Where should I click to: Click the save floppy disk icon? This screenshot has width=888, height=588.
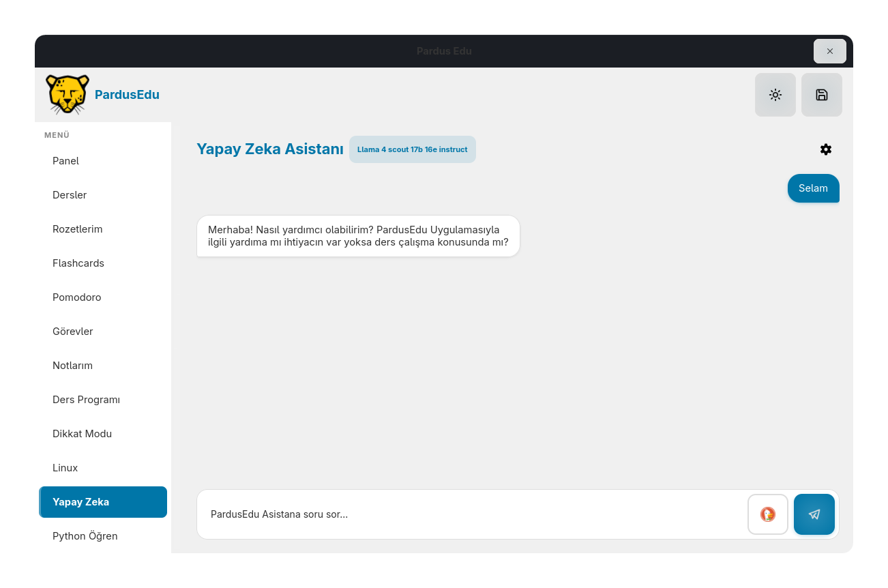coord(822,95)
